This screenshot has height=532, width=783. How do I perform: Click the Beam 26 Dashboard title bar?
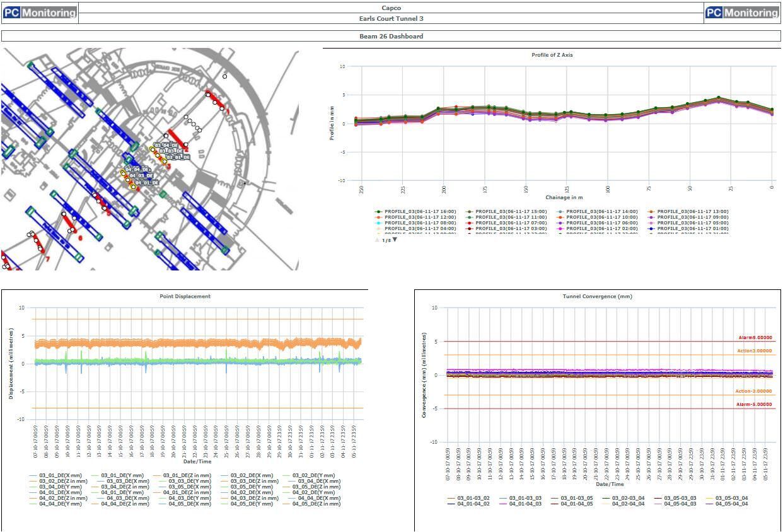pos(391,36)
